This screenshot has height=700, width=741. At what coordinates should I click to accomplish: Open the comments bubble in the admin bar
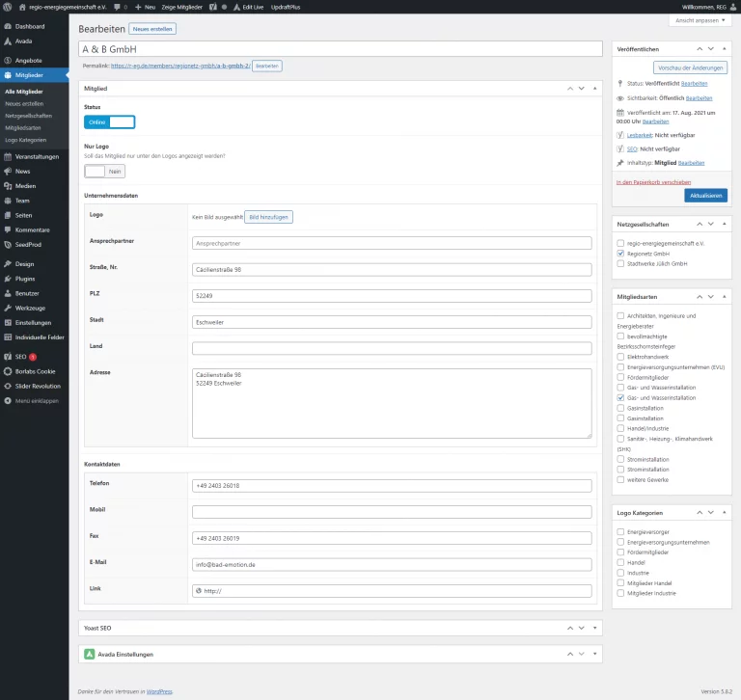tap(117, 7)
